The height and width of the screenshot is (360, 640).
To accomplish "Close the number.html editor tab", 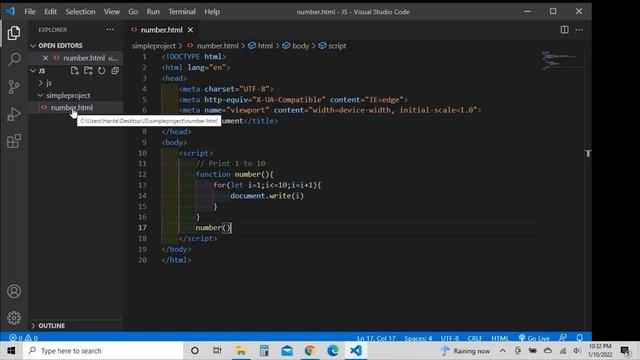I will pyautogui.click(x=190, y=30).
